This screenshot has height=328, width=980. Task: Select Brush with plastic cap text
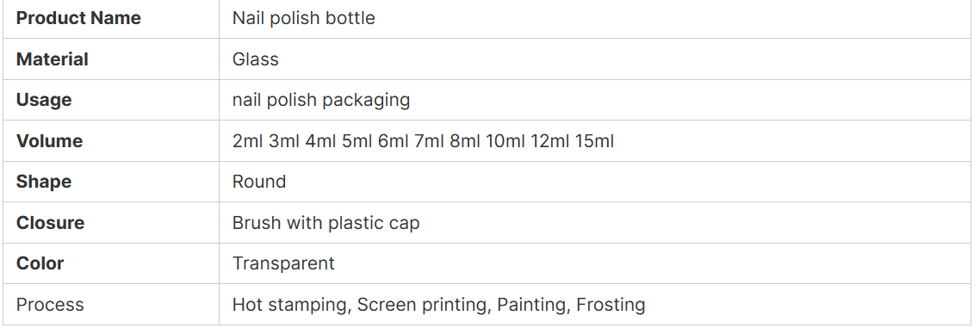326,223
